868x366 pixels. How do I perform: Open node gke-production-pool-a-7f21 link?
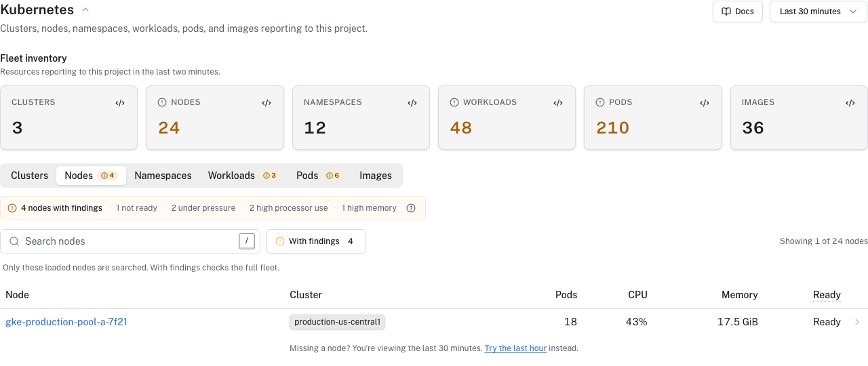(x=66, y=322)
